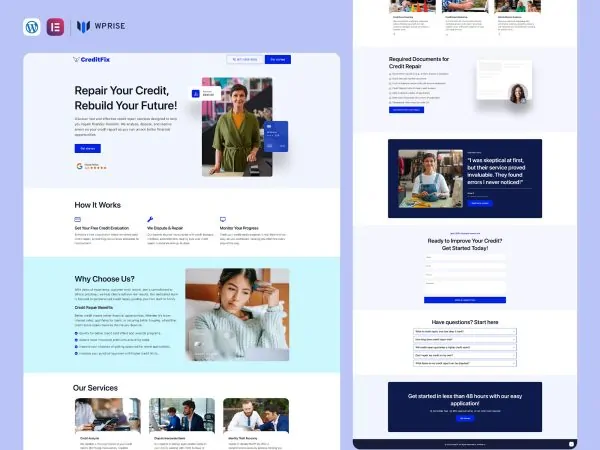The image size is (600, 450).
Task: Open the Credit Analysis service image
Action: click(108, 415)
